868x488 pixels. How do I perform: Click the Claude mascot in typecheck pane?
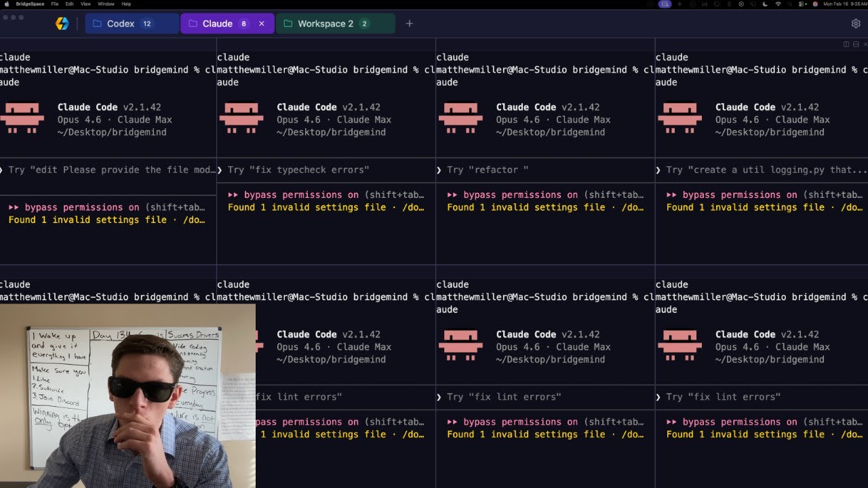241,117
